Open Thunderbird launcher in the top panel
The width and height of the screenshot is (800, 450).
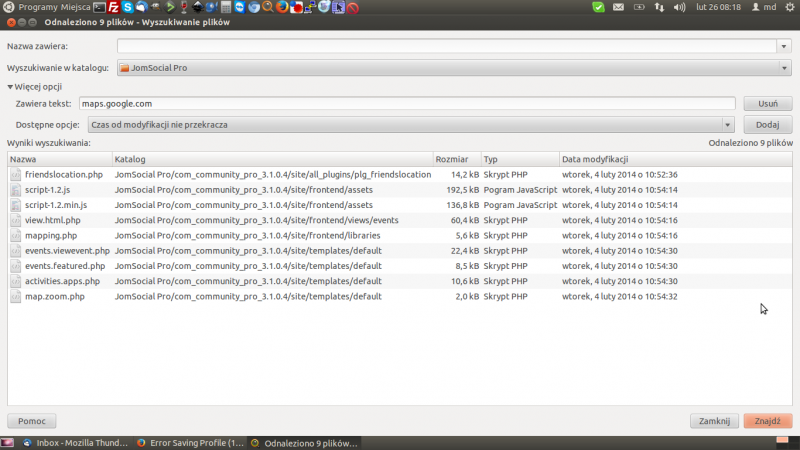click(141, 7)
